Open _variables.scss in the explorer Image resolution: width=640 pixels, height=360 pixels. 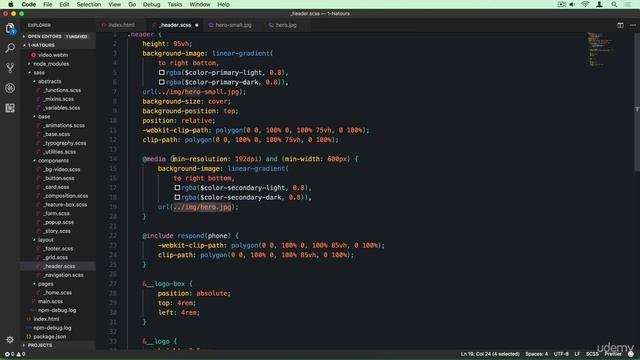pyautogui.click(x=61, y=108)
